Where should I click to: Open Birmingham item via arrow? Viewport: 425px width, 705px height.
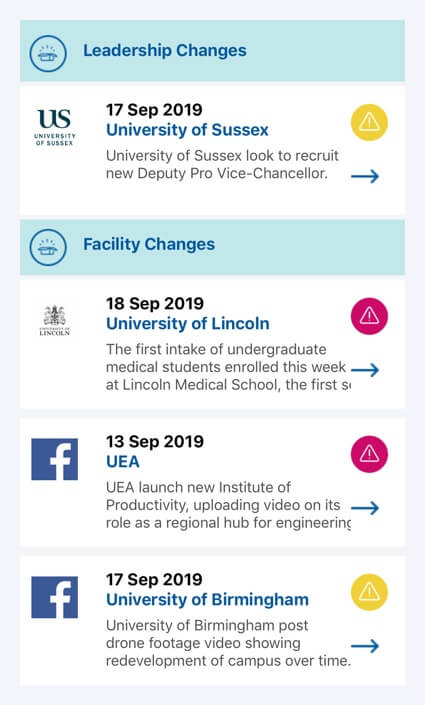[x=365, y=646]
